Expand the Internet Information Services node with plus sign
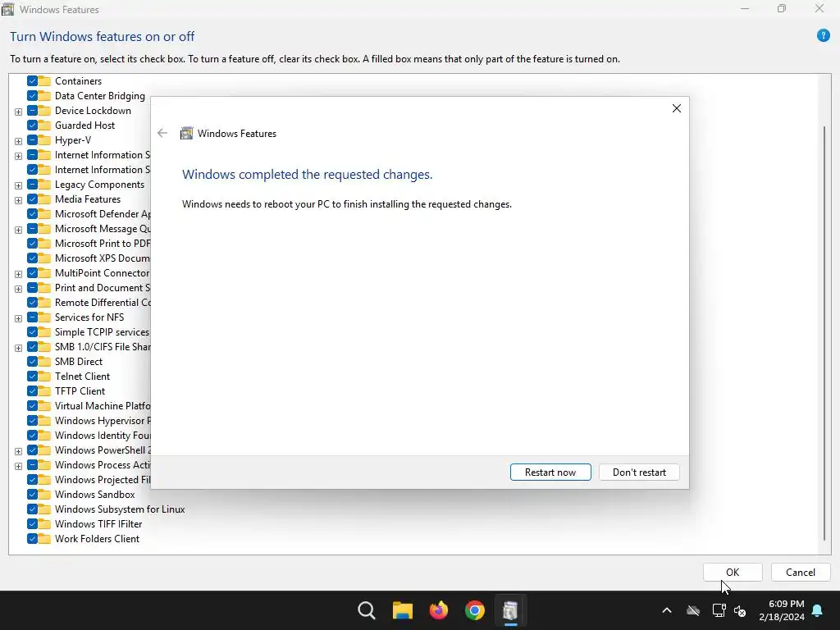840x630 pixels. 18,156
